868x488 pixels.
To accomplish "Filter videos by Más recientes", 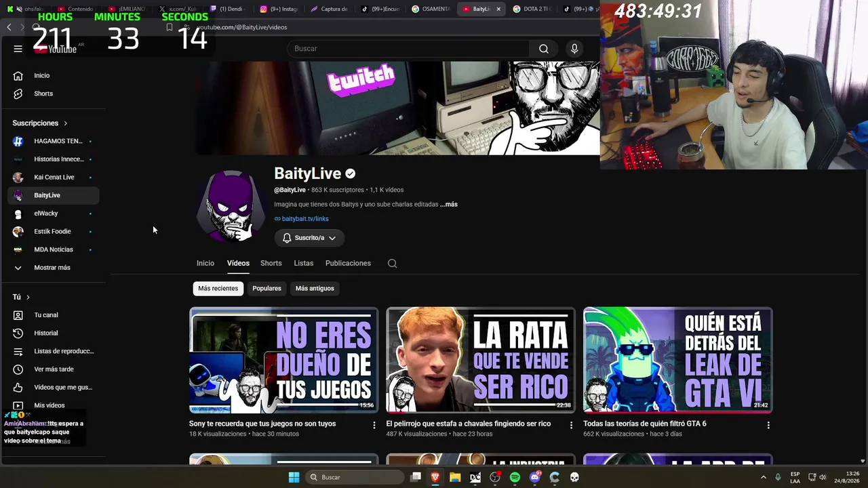I will (x=218, y=289).
